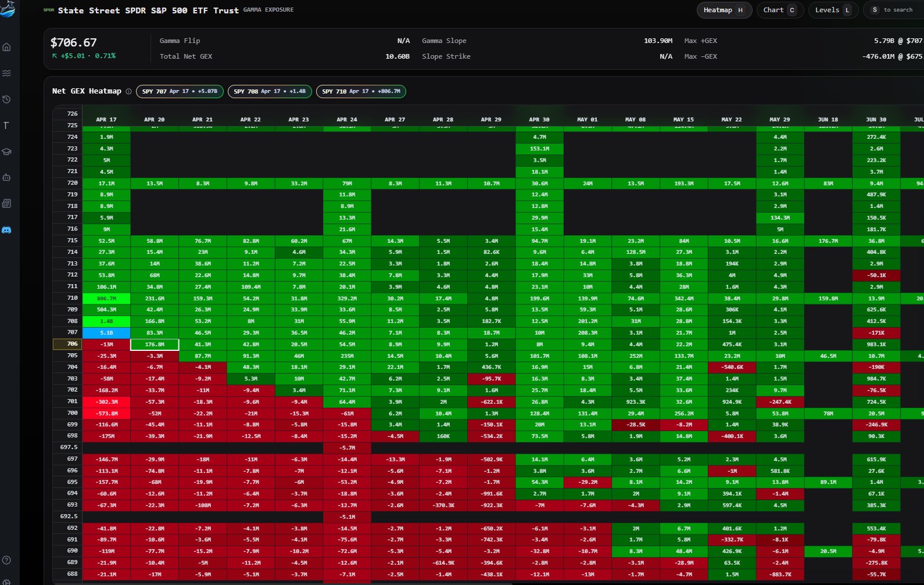Click the 329.2M cell in APR 24
This screenshot has height=585, width=924.
347,298
